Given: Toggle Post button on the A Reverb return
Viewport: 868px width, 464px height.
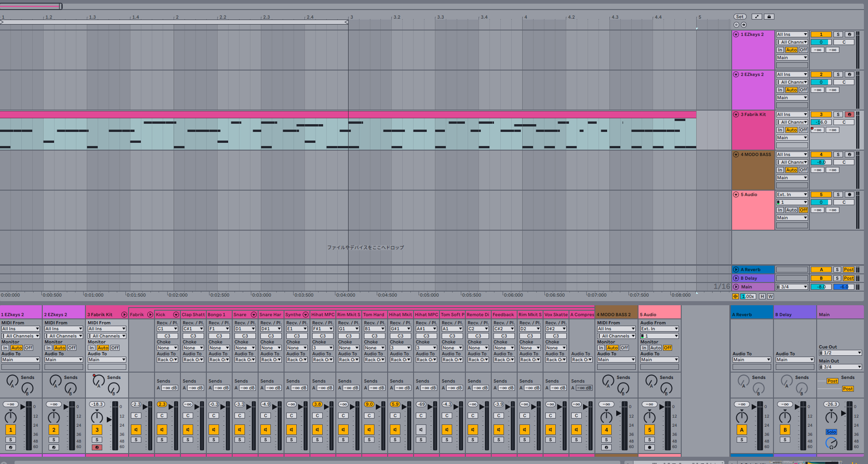Looking at the screenshot, I should click(x=848, y=270).
